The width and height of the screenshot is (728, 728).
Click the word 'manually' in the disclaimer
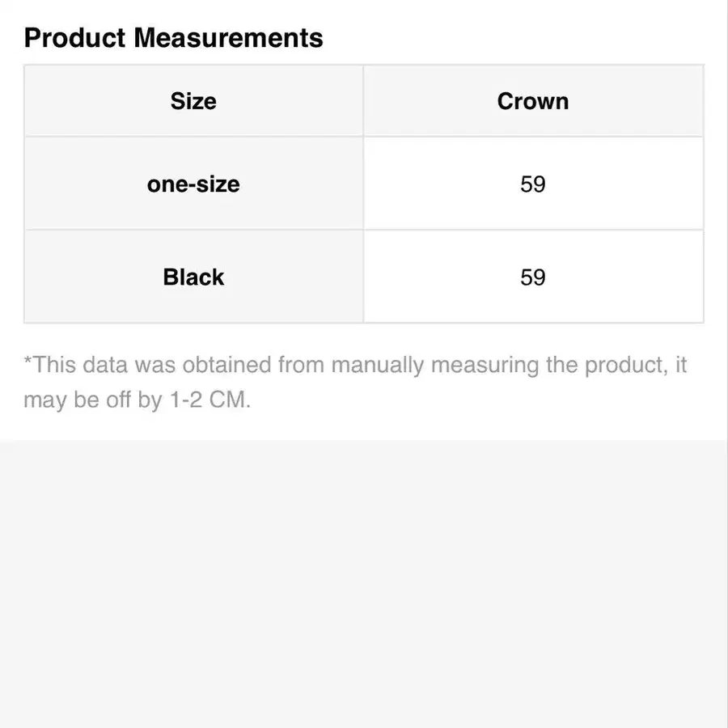tap(377, 365)
